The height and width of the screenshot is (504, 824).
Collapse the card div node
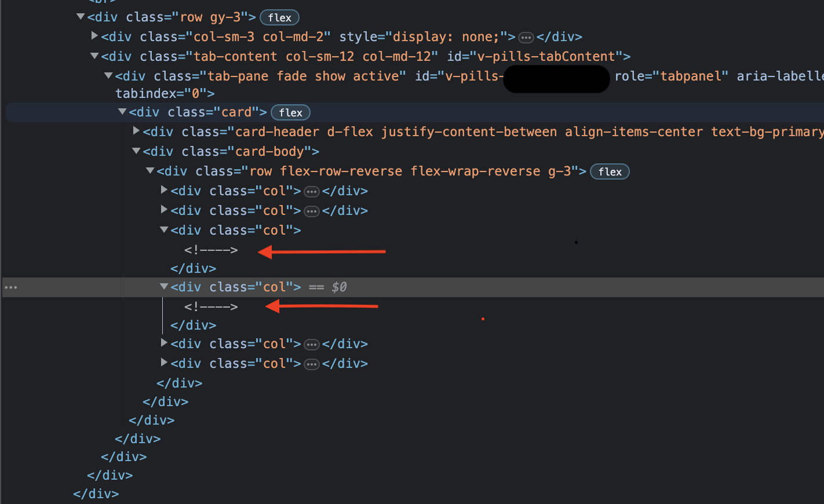122,112
